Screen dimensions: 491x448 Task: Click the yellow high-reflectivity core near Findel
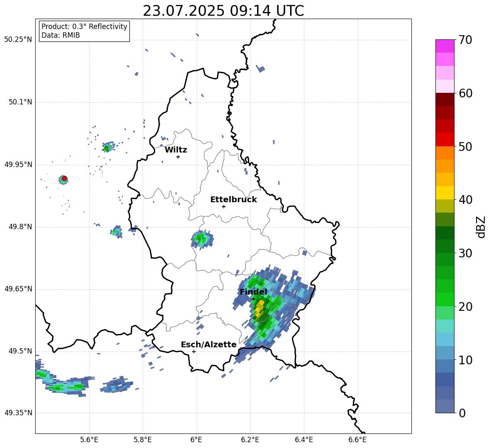click(259, 308)
